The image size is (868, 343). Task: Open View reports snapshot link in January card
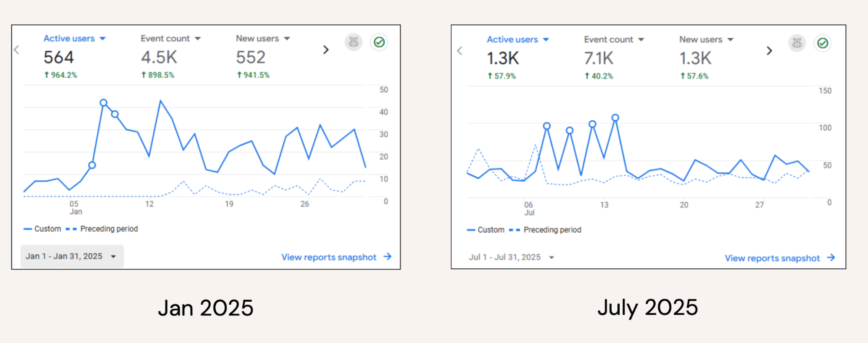click(x=336, y=257)
